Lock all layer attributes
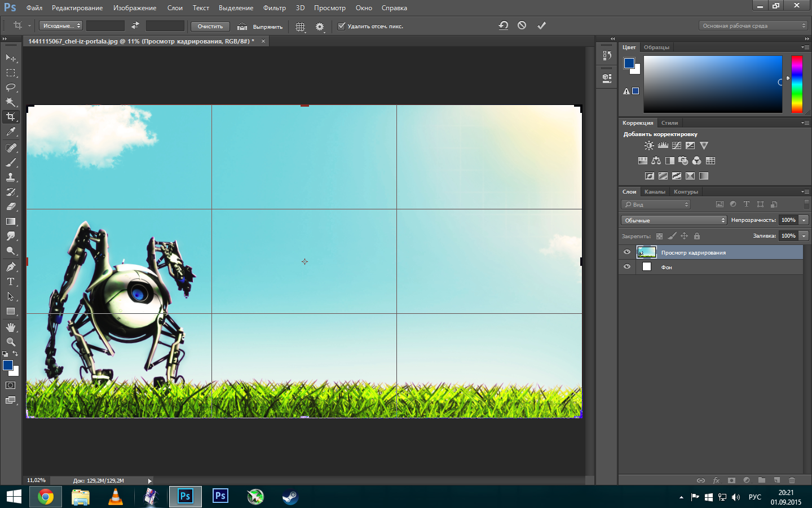 click(x=697, y=236)
